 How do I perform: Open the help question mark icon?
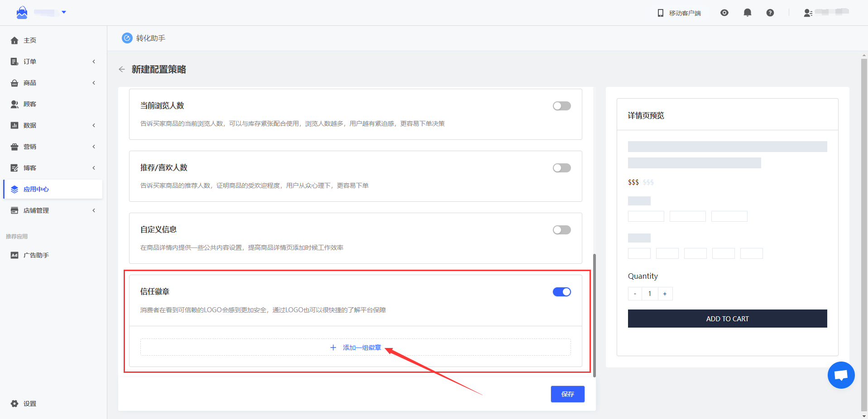pos(770,13)
